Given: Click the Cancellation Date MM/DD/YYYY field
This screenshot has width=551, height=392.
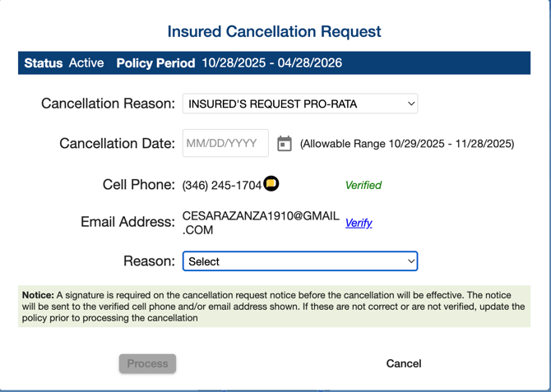Looking at the screenshot, I should tap(225, 144).
